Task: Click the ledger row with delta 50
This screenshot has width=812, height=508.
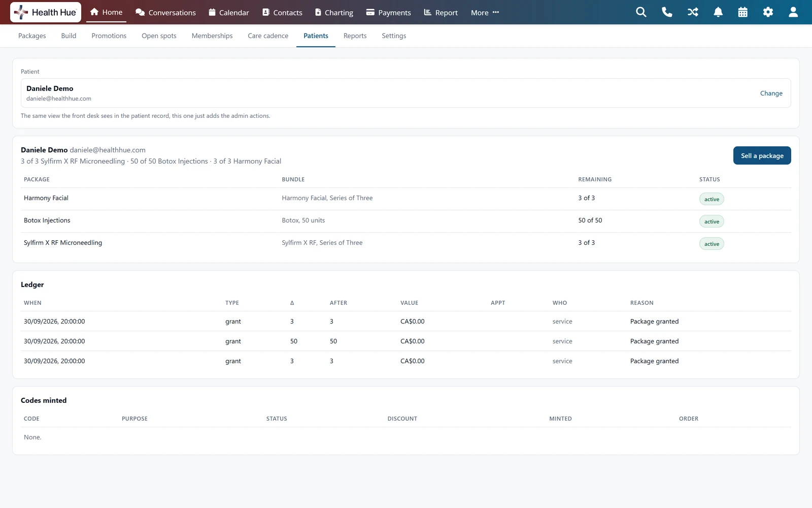Action: click(x=406, y=341)
